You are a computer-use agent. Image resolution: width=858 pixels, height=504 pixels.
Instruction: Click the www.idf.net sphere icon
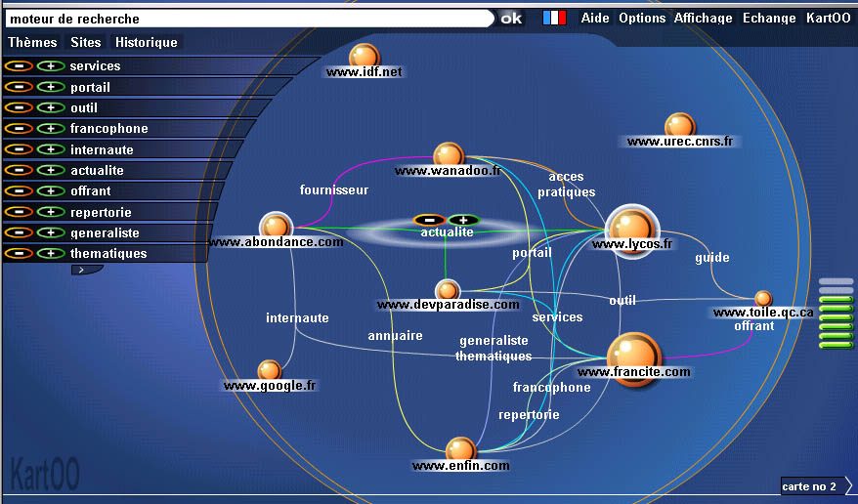coord(364,57)
